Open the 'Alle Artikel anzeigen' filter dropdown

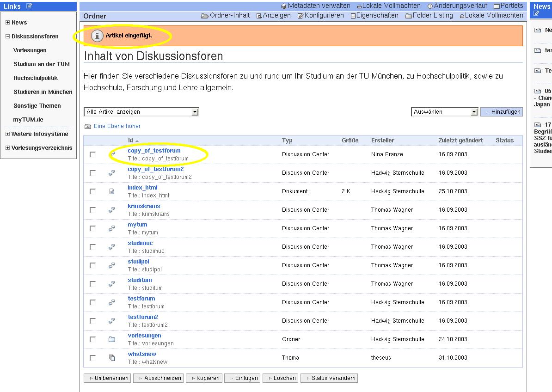pyautogui.click(x=141, y=112)
